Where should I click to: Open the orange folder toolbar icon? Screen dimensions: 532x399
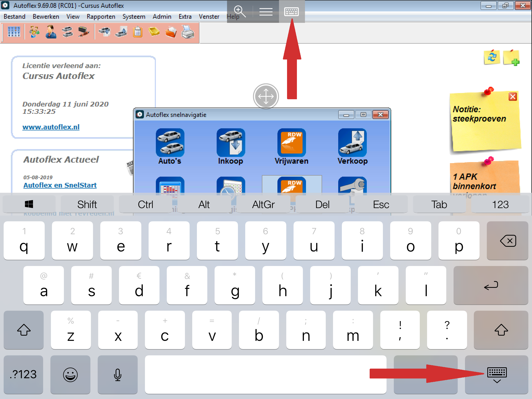pyautogui.click(x=171, y=32)
